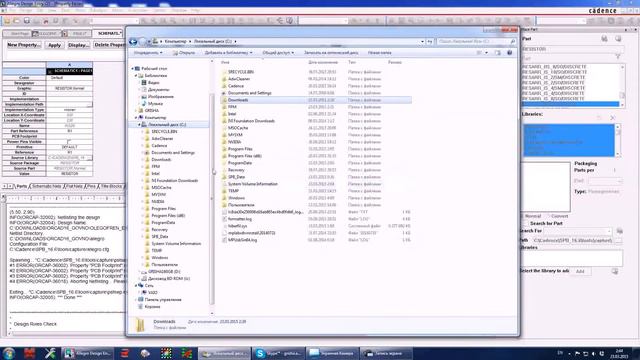
Task: Select the Intel folder in file list
Action: pos(232,114)
